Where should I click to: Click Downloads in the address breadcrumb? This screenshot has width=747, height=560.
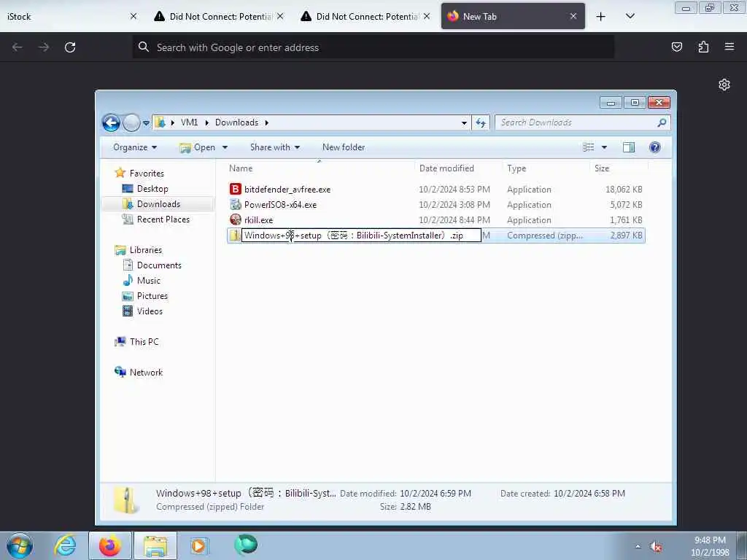pos(237,122)
